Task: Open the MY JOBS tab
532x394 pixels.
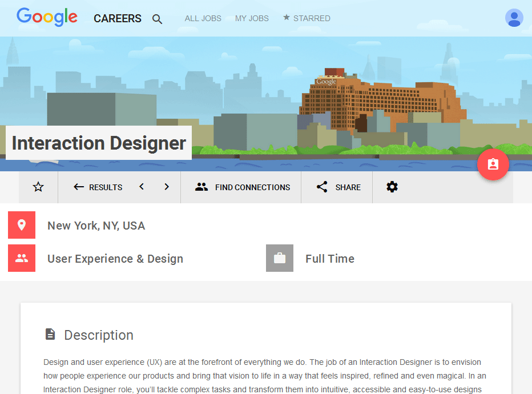Action: [252, 18]
